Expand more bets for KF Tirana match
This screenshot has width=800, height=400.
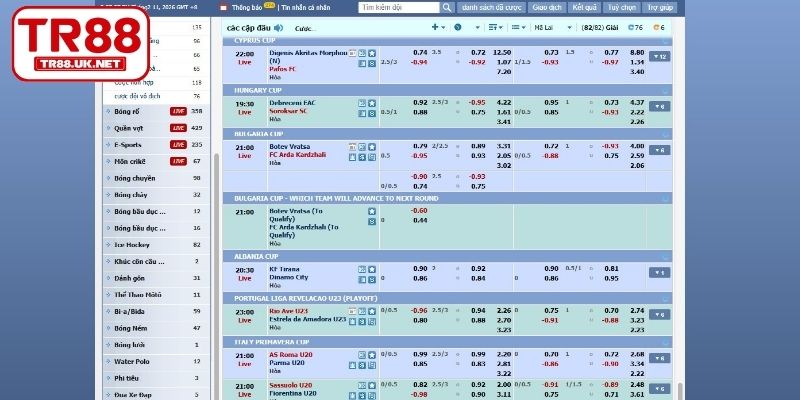click(x=659, y=273)
